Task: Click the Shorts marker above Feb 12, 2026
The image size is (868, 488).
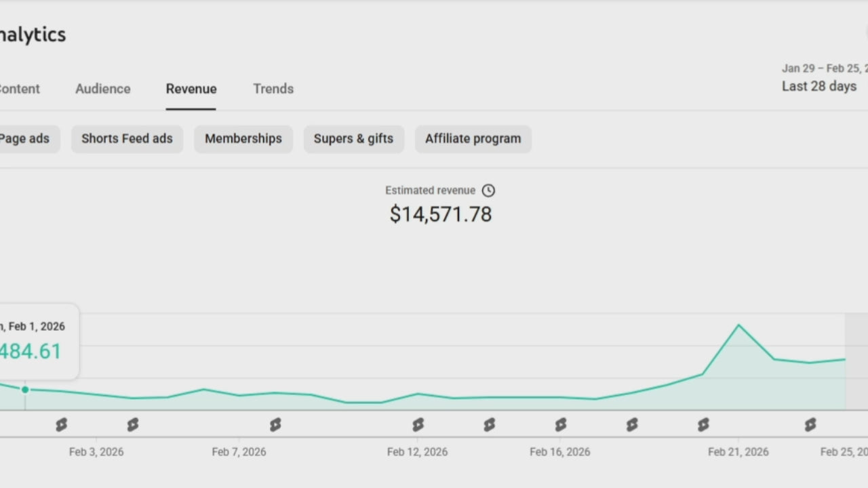Action: coord(418,425)
